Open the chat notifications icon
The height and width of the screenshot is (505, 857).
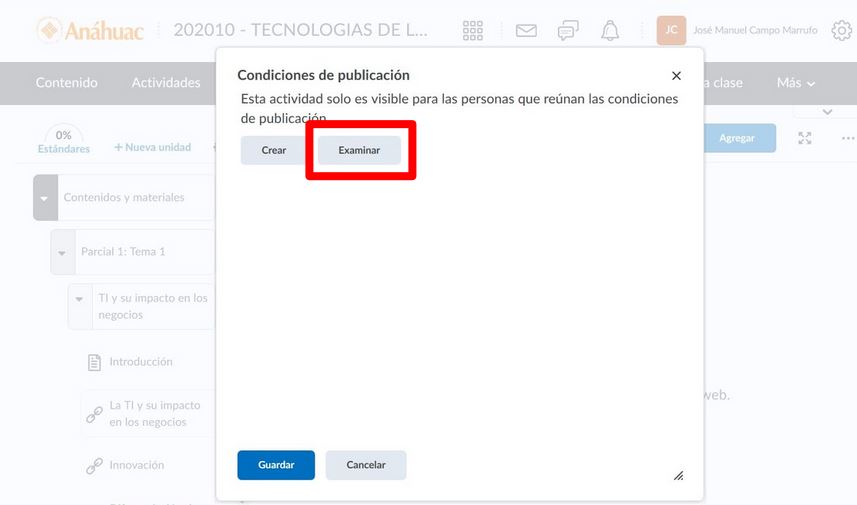click(568, 30)
